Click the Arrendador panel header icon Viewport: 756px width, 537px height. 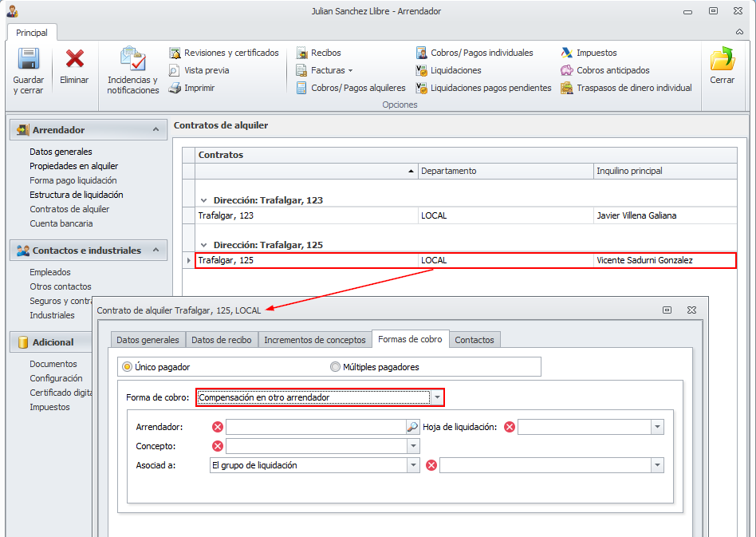(x=22, y=130)
